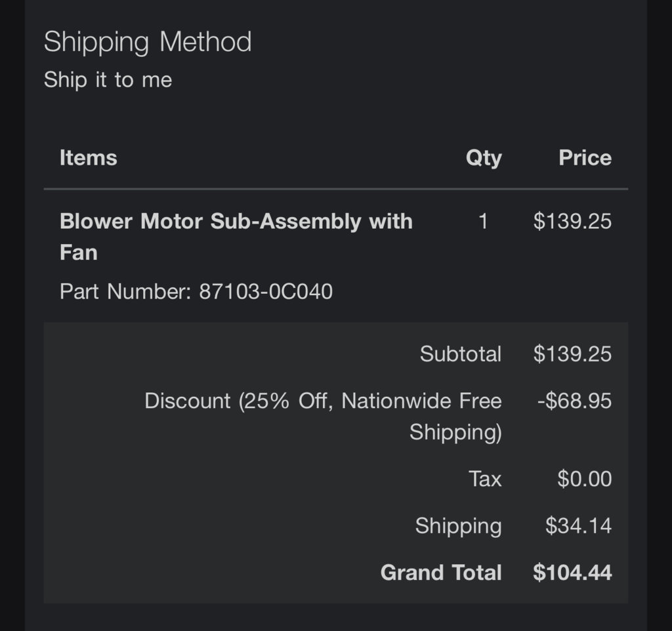Click the Items column header
Viewport: 672px width, 631px height.
click(x=89, y=157)
